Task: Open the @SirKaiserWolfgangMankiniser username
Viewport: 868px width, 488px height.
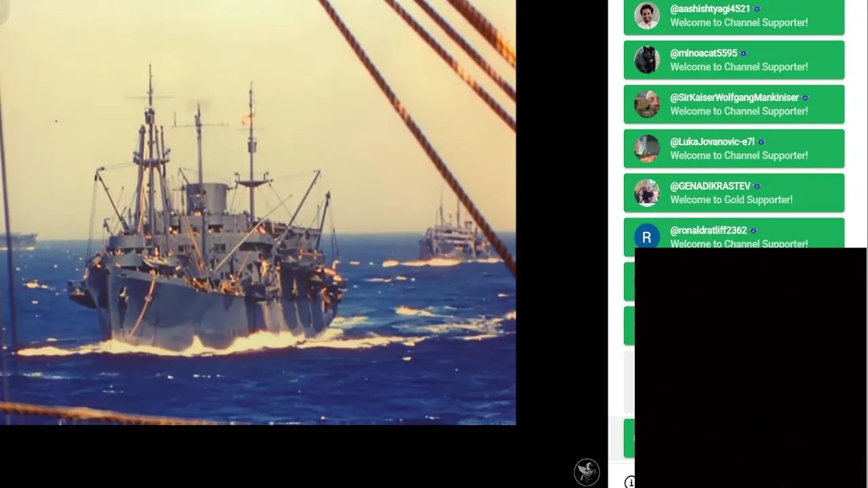Action: click(x=734, y=98)
